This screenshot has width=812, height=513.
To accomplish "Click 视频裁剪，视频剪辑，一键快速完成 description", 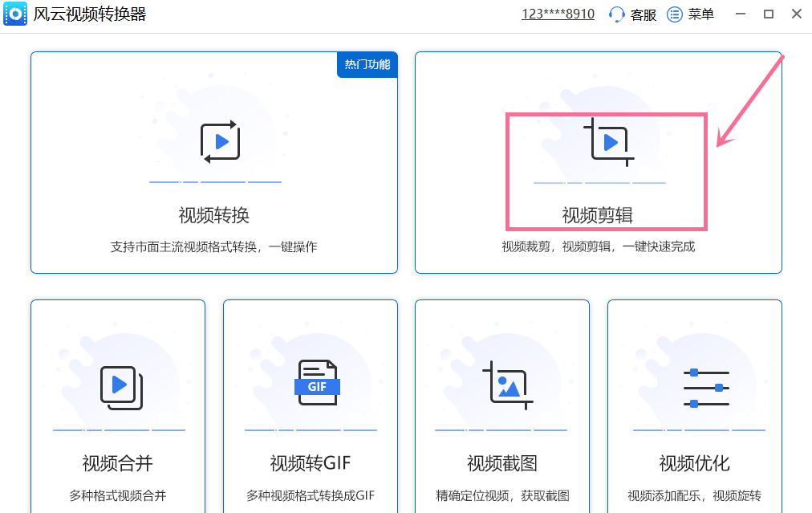I will pyautogui.click(x=598, y=246).
